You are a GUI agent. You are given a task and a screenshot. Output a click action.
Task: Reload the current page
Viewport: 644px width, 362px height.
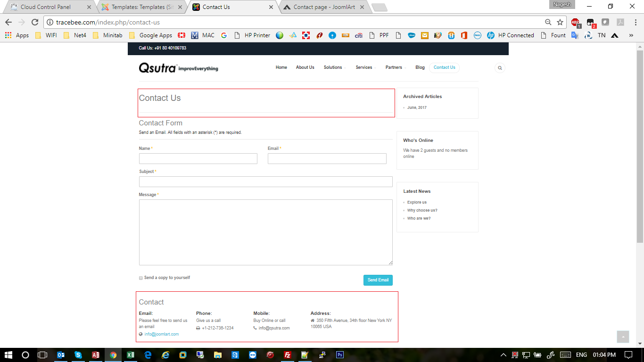(x=35, y=22)
